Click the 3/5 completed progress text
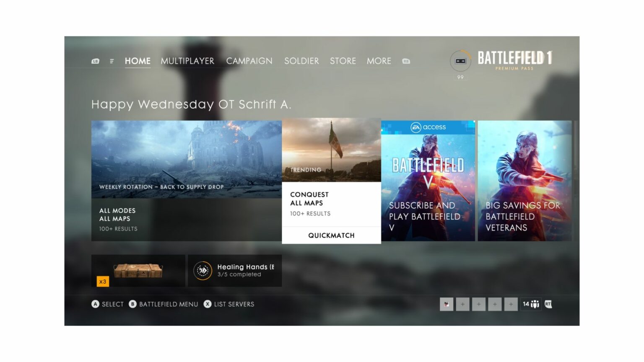This screenshot has height=362, width=644. [239, 274]
